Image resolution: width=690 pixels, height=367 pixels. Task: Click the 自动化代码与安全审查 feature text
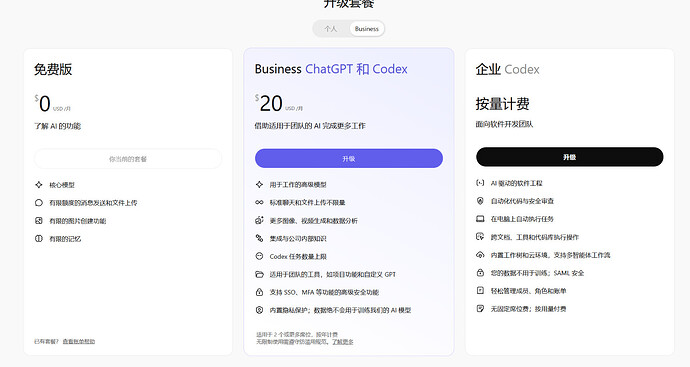522,202
